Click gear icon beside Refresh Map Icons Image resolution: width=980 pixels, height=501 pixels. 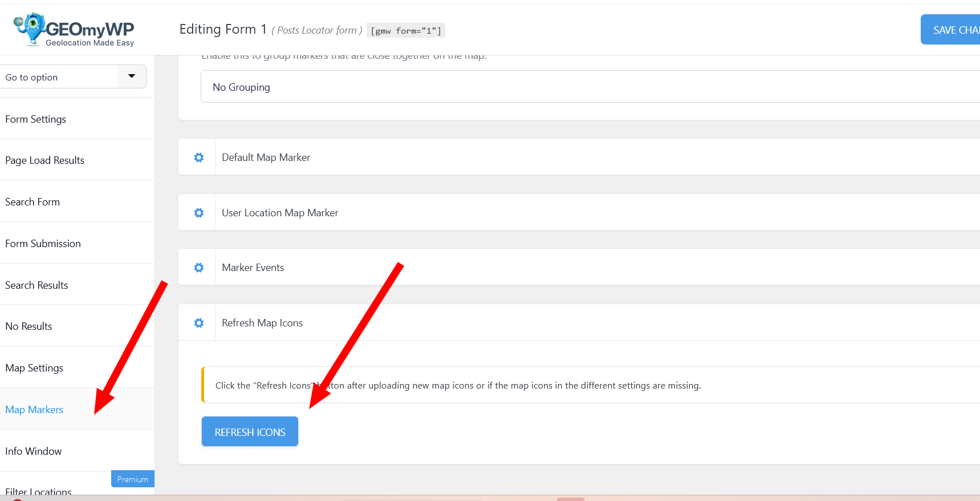pyautogui.click(x=198, y=323)
